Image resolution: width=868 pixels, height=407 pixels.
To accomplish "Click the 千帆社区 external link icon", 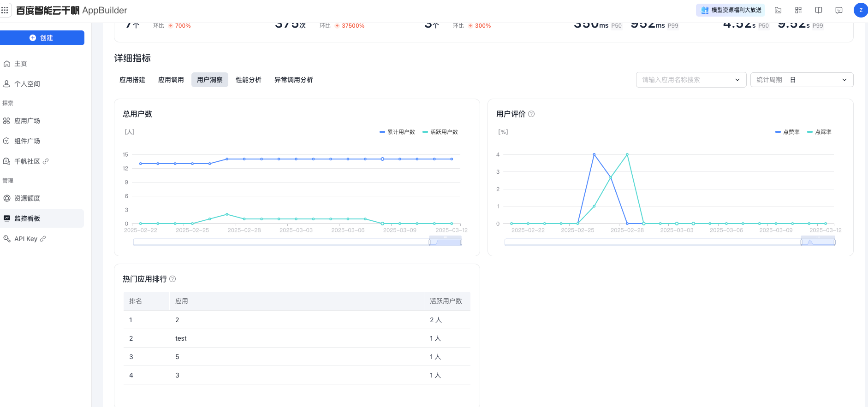I will (46, 161).
